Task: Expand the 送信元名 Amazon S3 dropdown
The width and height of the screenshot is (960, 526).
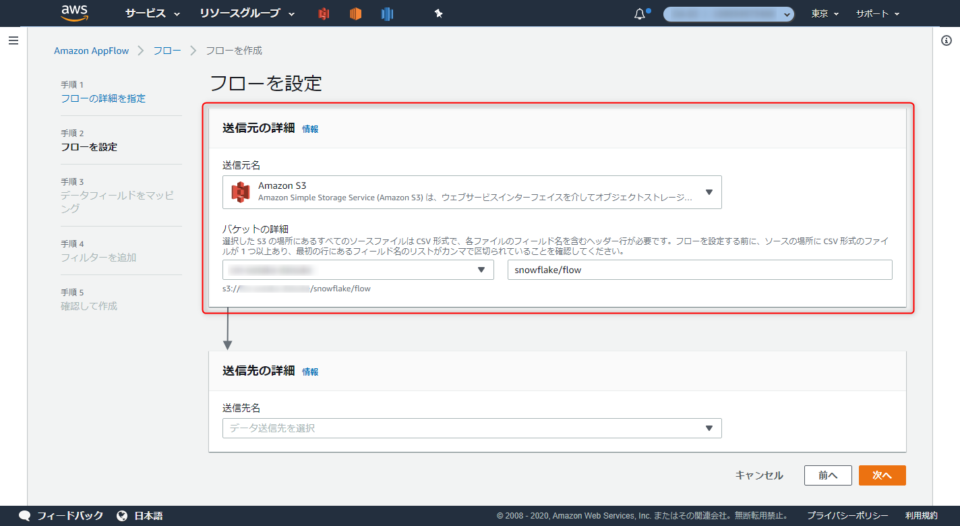Action: [x=471, y=192]
